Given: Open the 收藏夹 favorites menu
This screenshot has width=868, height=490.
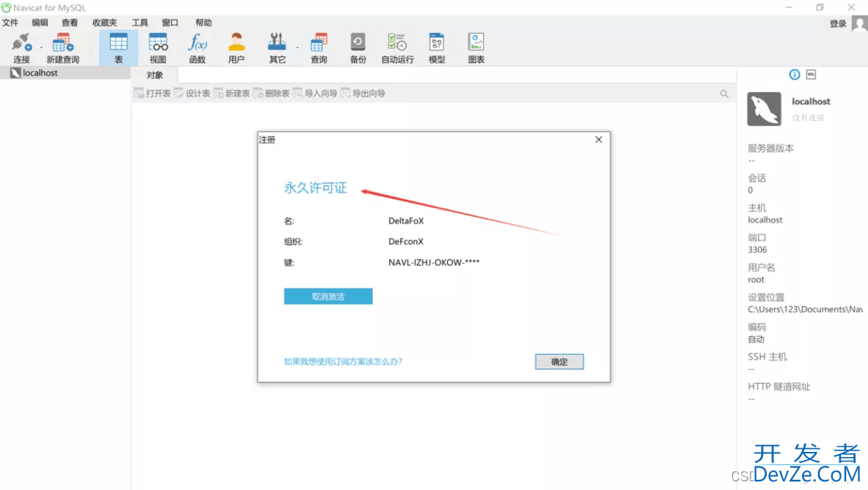Looking at the screenshot, I should point(105,23).
